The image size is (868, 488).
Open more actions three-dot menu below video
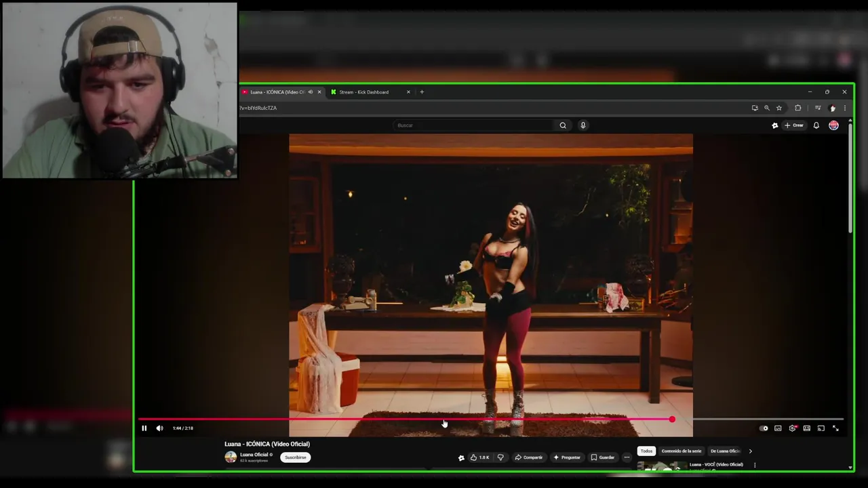(627, 457)
